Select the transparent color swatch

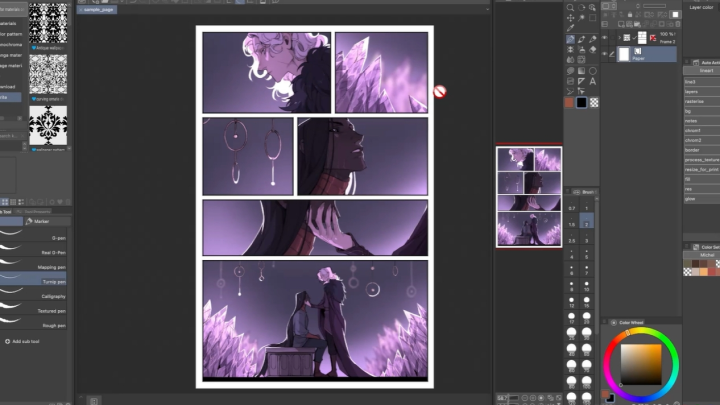pyautogui.click(x=595, y=102)
